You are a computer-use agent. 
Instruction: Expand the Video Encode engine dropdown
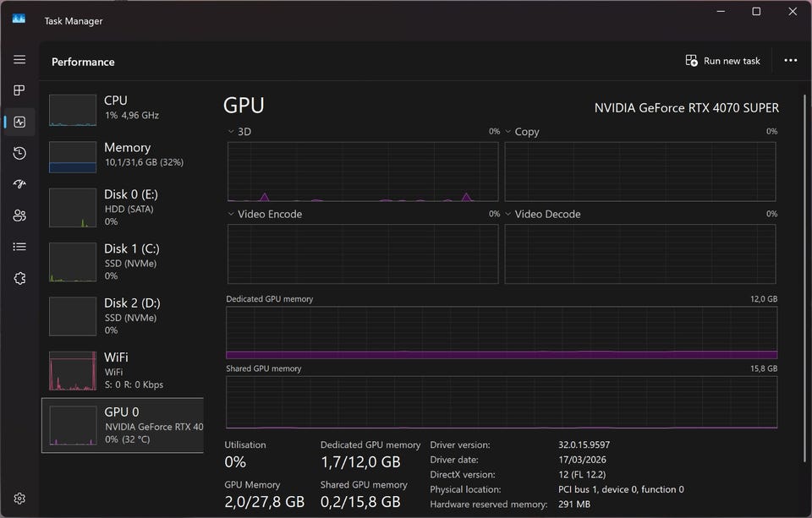point(232,215)
